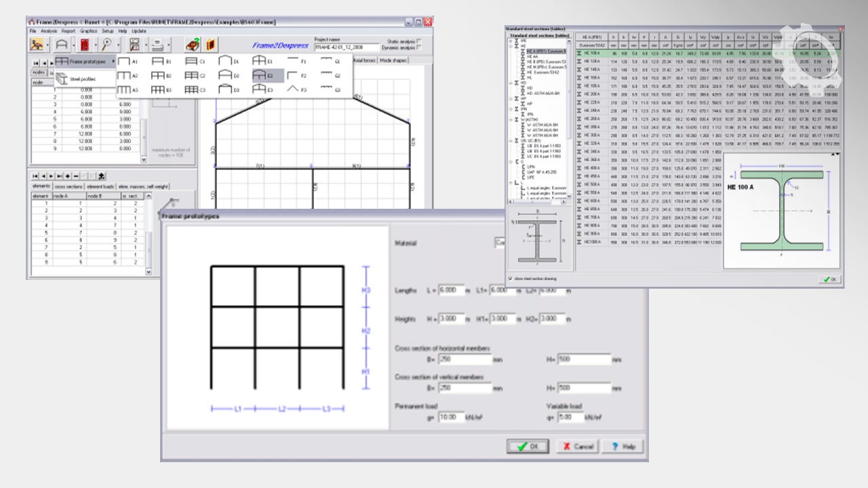
Task: Uncheck show steel section drawing
Action: 510,279
